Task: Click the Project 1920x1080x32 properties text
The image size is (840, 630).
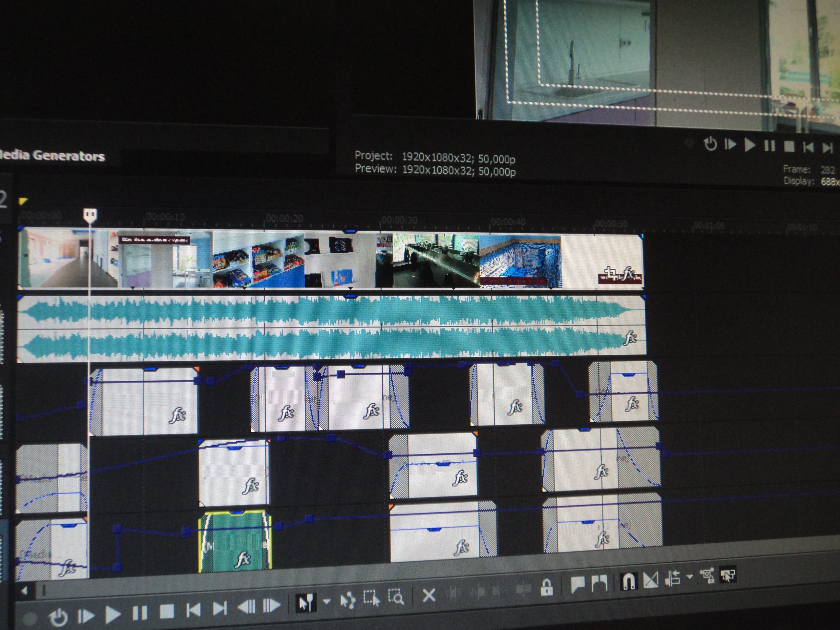Action: (x=435, y=157)
